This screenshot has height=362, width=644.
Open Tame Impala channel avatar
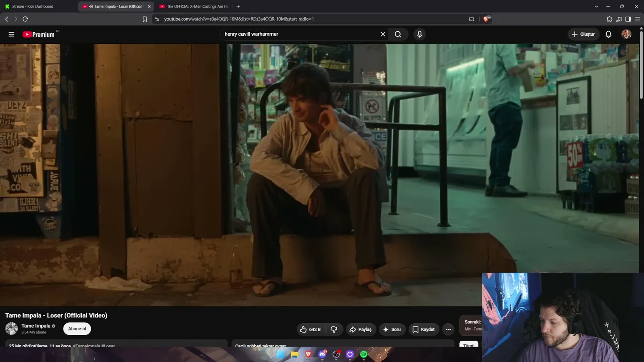click(11, 329)
